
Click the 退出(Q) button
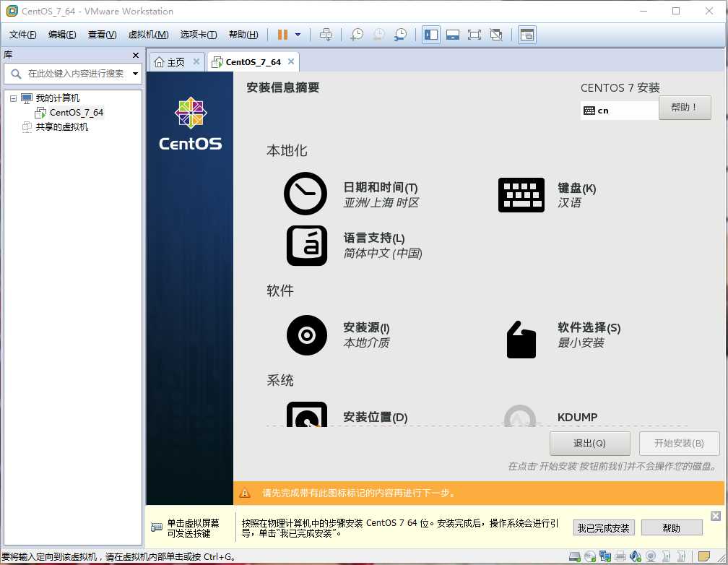589,444
